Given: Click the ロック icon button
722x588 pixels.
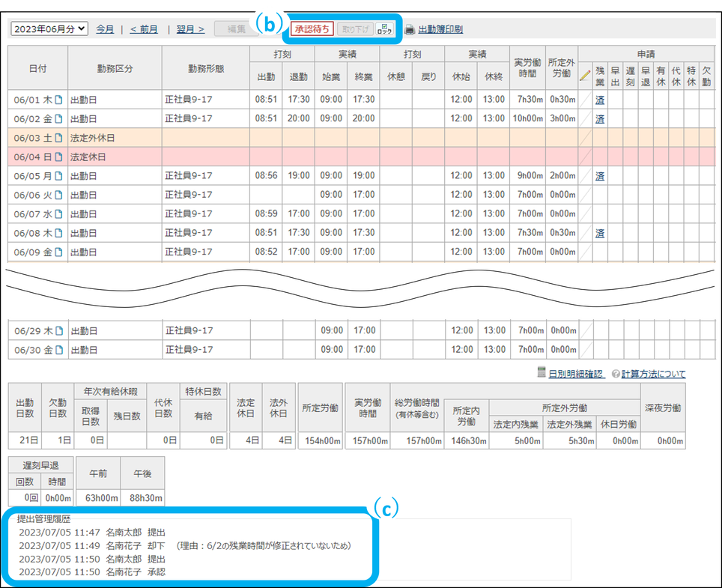Looking at the screenshot, I should [x=384, y=29].
